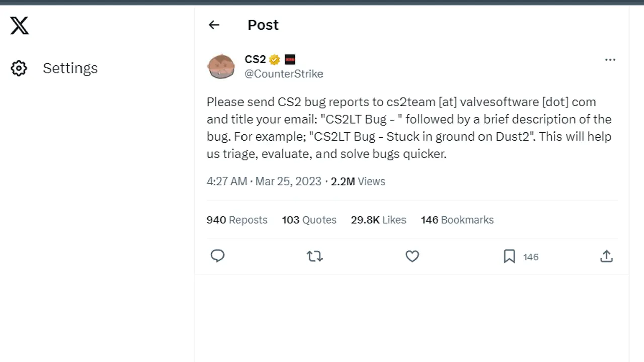Click the 4:27 AM Mar 25, 2023 timestamp
The width and height of the screenshot is (644, 362).
point(264,182)
